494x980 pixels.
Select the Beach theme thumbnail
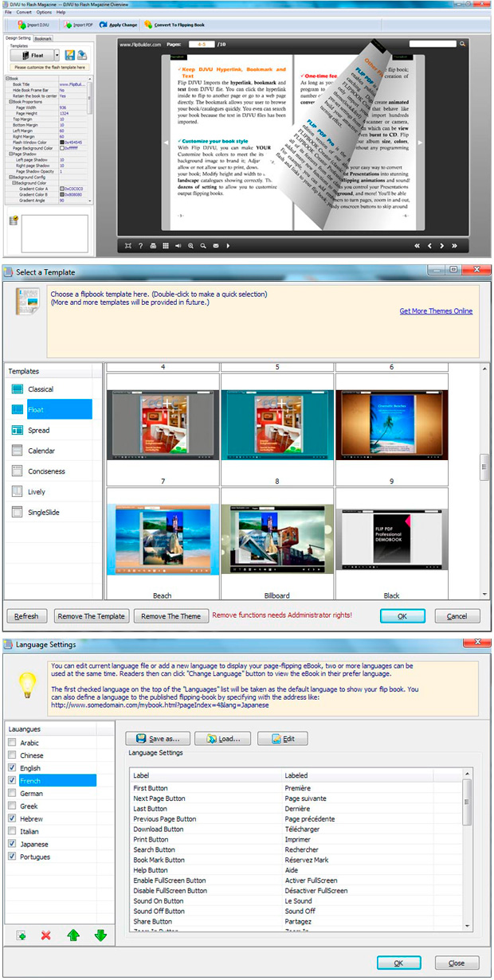(x=163, y=541)
